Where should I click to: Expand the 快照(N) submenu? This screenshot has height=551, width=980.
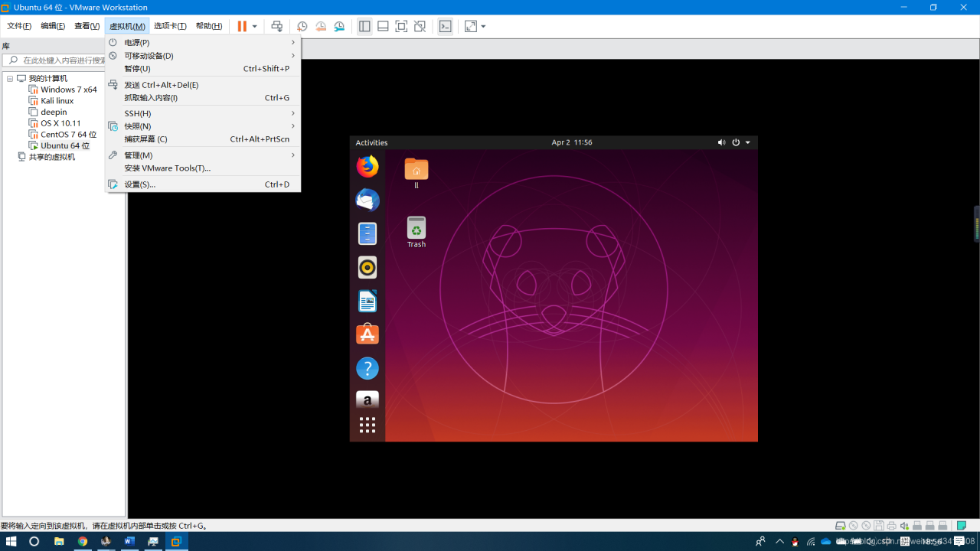203,126
